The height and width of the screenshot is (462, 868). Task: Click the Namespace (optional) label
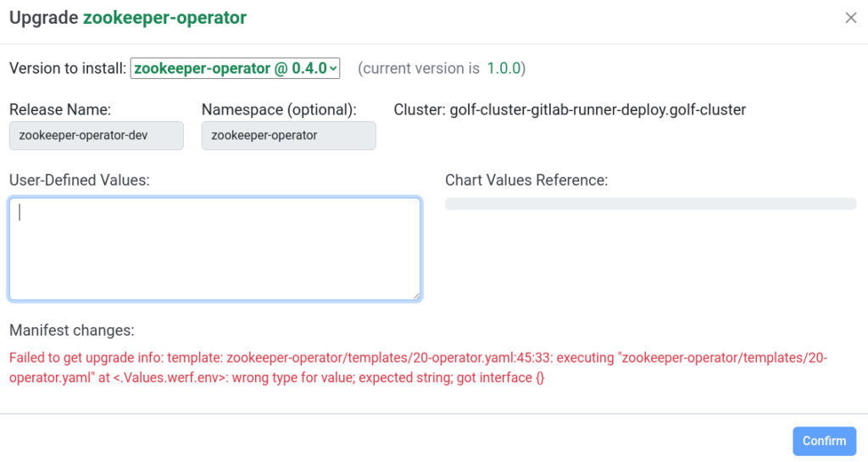(279, 110)
